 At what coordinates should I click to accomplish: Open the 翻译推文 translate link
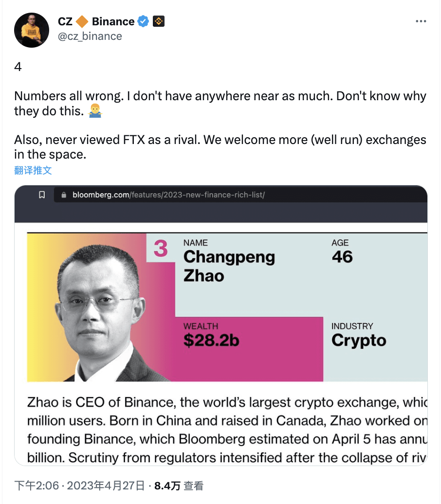(x=33, y=170)
